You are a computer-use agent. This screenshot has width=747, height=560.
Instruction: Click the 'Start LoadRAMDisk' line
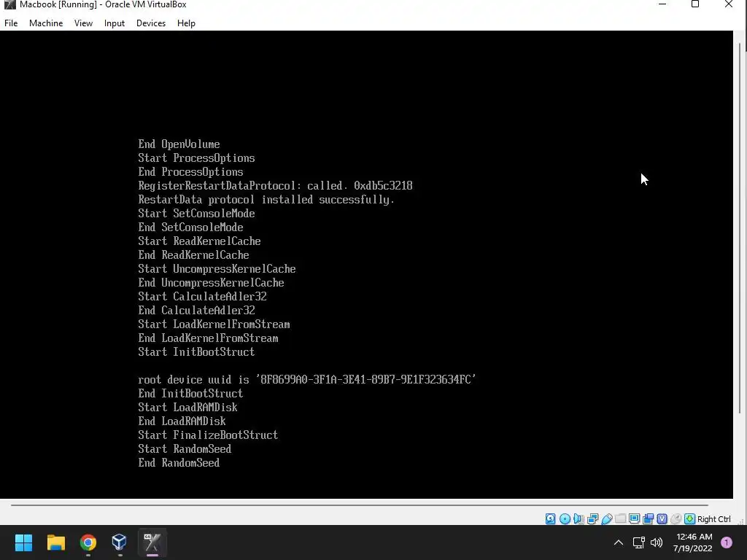pyautogui.click(x=187, y=407)
